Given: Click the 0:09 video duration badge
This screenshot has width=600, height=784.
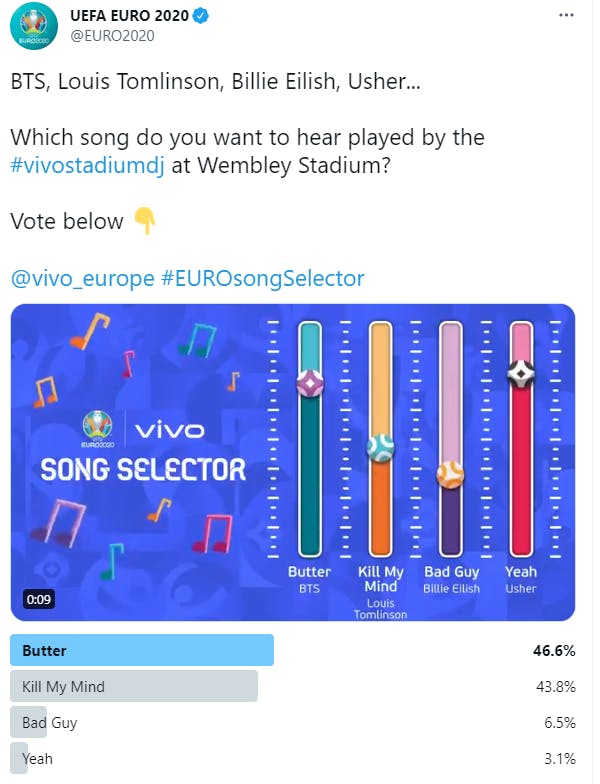Looking at the screenshot, I should (38, 599).
